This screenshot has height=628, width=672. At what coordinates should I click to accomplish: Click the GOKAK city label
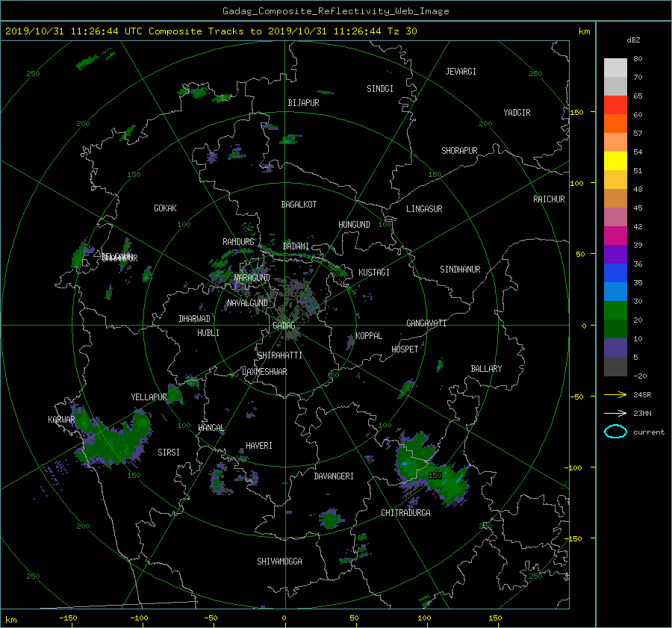[165, 208]
